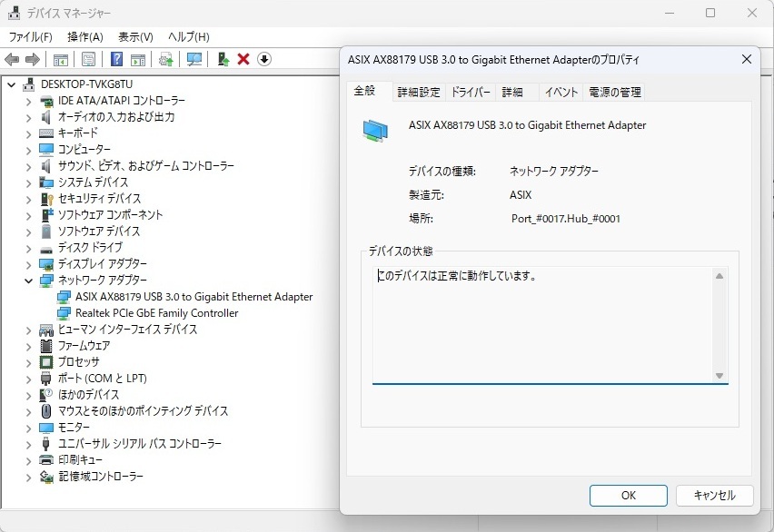
Task: Open the ヘルプ(H) menu
Action: pos(189,37)
